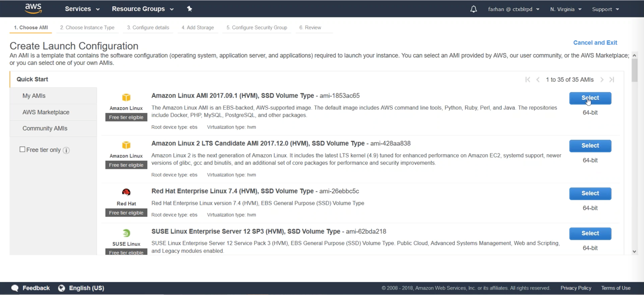Click the language globe icon

pos(61,288)
